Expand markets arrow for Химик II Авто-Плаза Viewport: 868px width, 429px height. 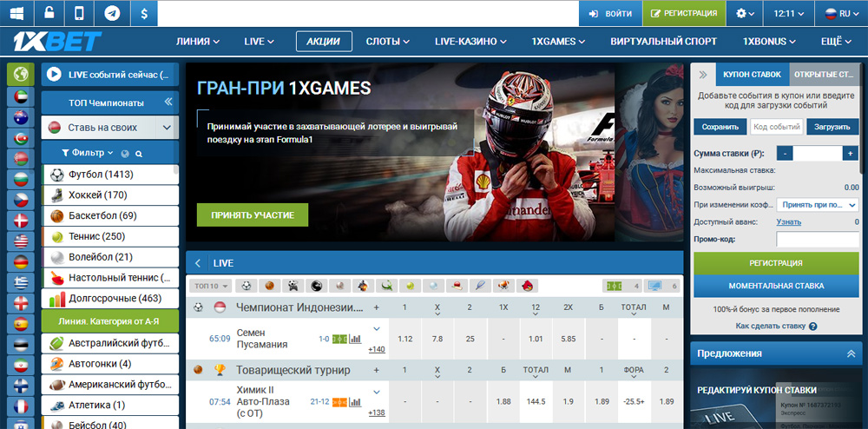pyautogui.click(x=377, y=392)
